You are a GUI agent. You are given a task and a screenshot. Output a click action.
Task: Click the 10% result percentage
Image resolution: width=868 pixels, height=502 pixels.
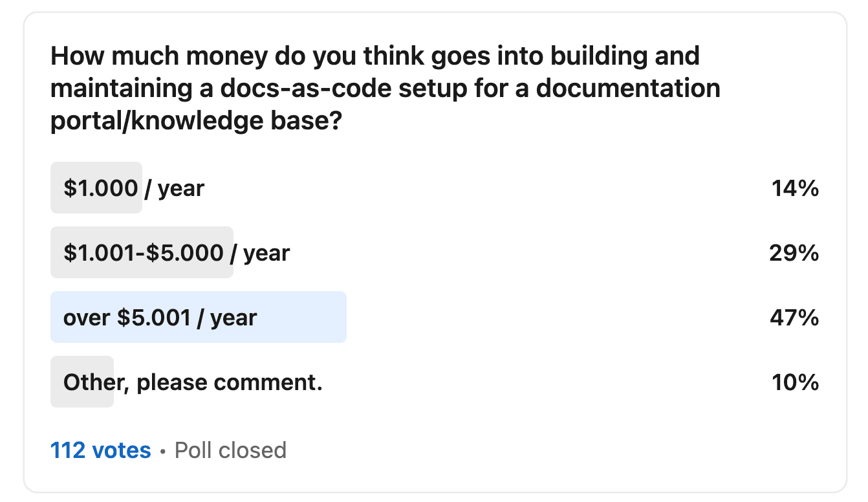(x=795, y=382)
